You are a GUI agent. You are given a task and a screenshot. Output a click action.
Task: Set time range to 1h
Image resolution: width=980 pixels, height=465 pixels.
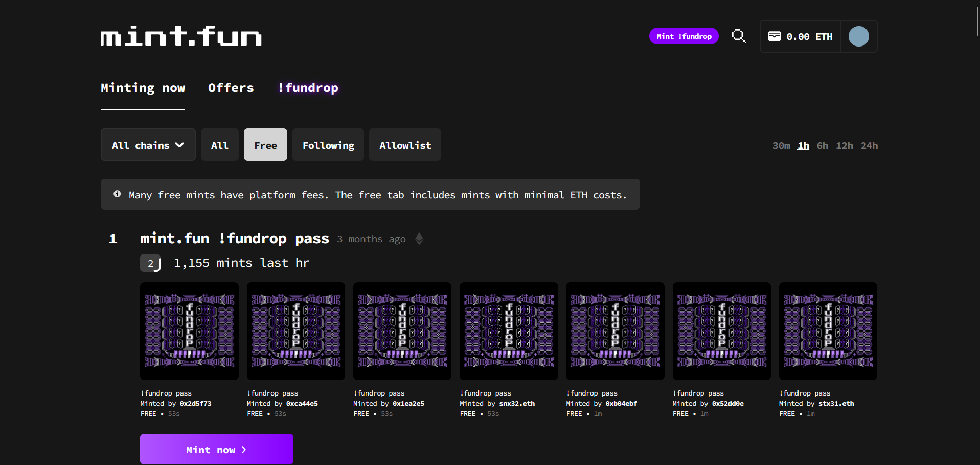[803, 145]
